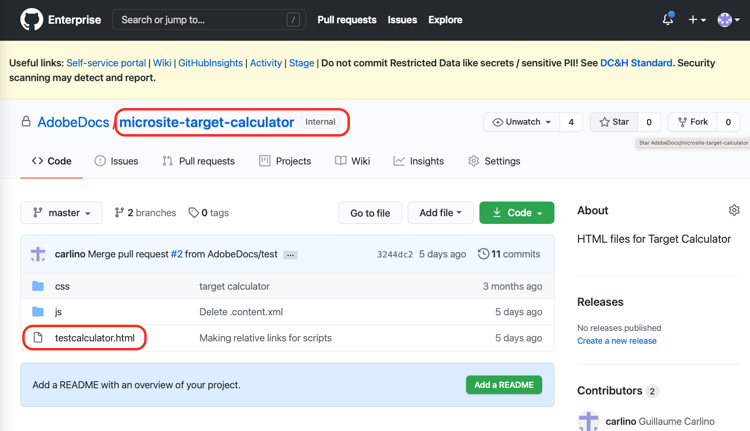The image size is (750, 431).
Task: Open the master branch dropdown
Action: point(61,213)
